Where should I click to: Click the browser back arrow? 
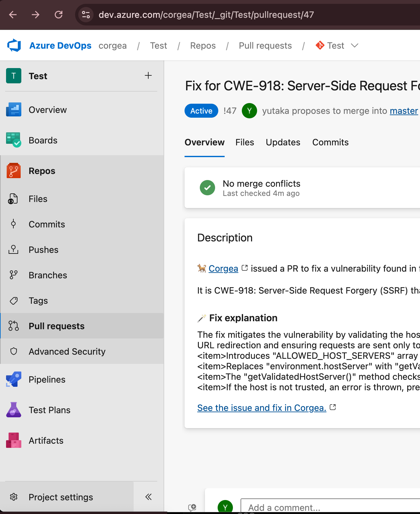tap(13, 15)
